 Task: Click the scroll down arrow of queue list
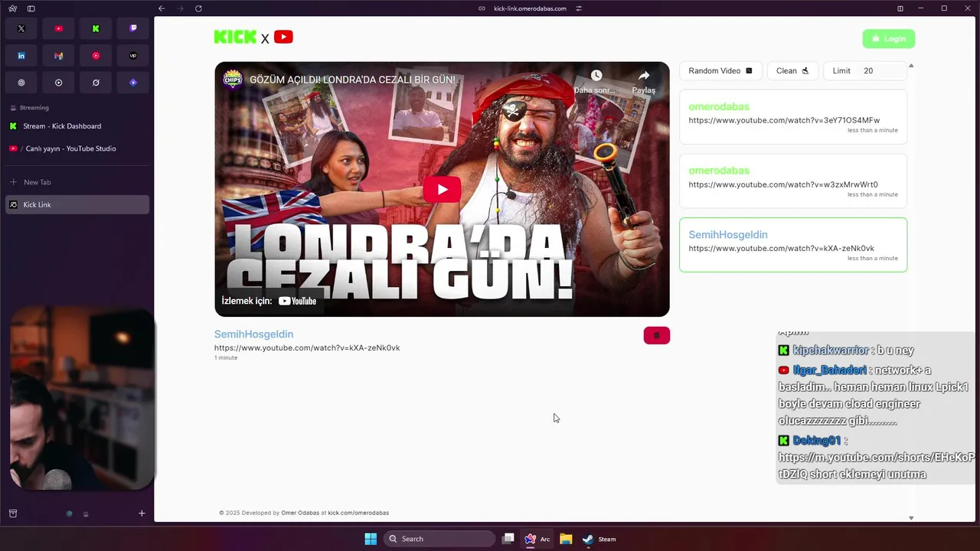tap(911, 518)
